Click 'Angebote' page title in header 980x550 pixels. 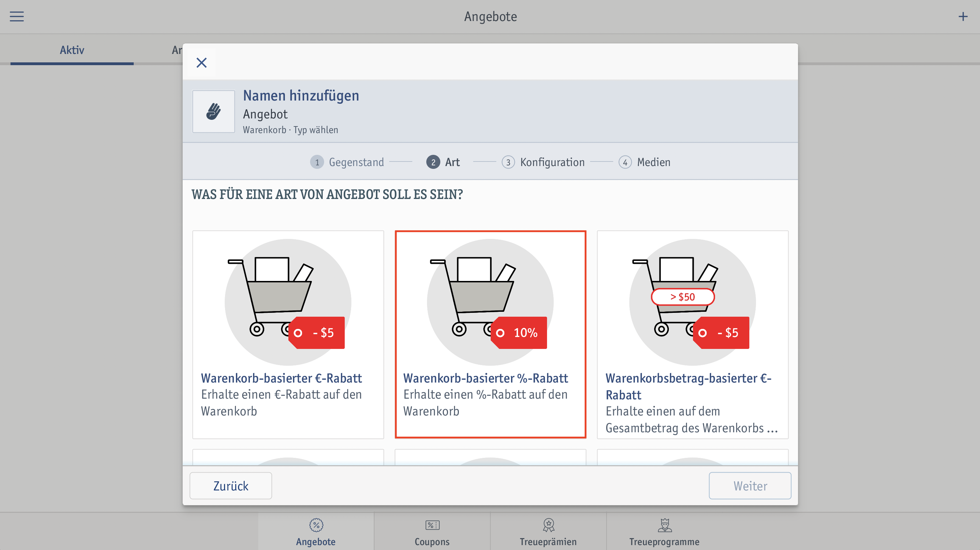pyautogui.click(x=490, y=16)
